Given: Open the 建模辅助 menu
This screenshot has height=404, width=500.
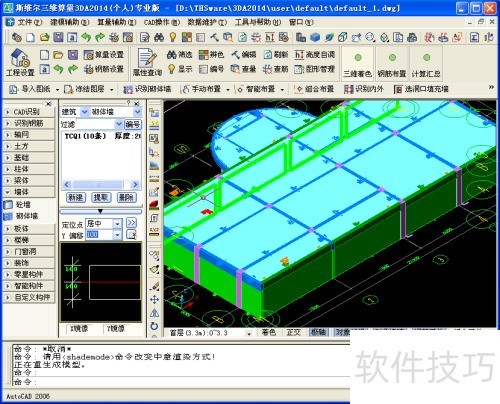Looking at the screenshot, I should pyautogui.click(x=70, y=22).
